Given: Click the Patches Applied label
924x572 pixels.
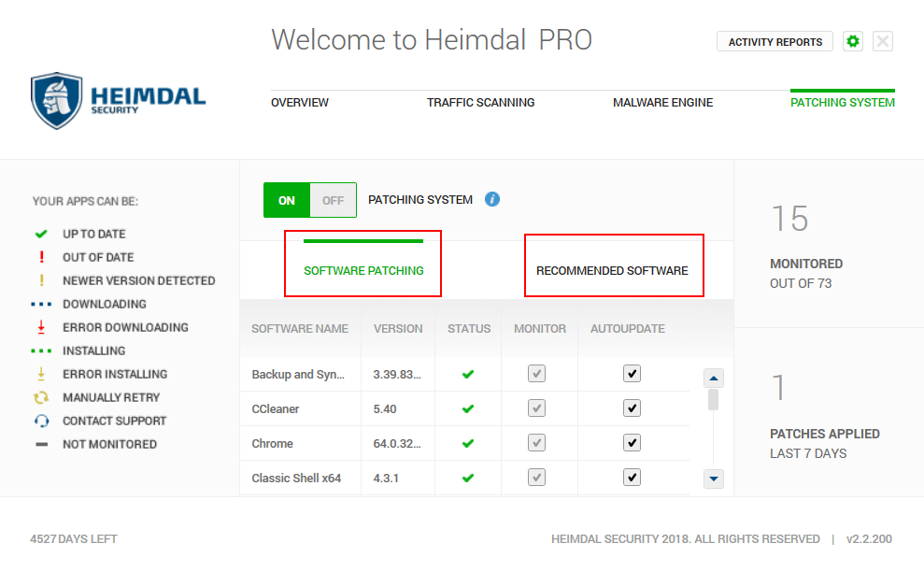Looking at the screenshot, I should 824,434.
